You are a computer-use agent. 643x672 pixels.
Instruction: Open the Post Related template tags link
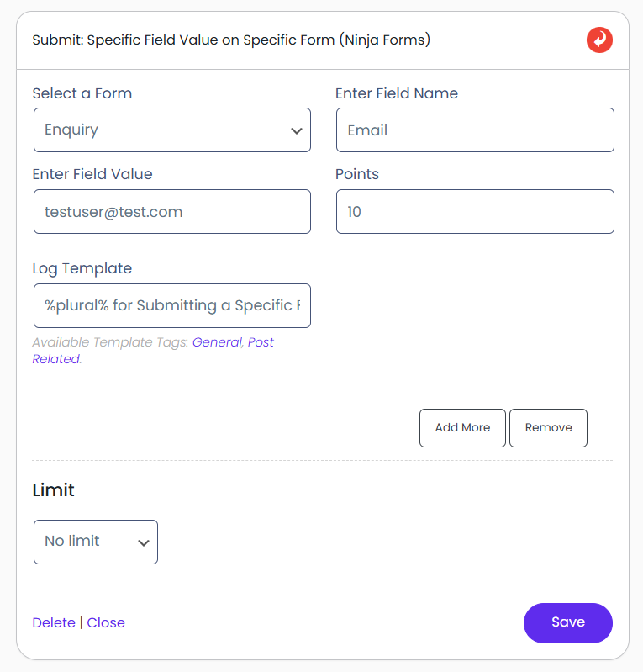pyautogui.click(x=261, y=342)
